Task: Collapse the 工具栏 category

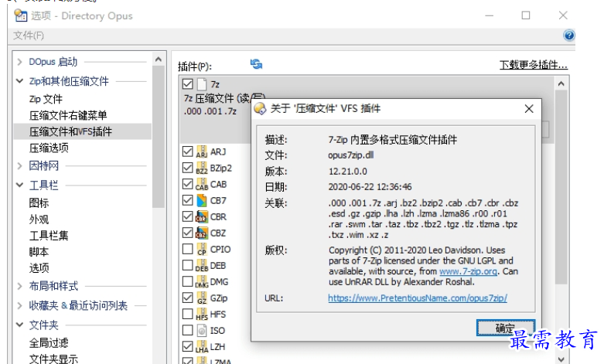Action: tap(19, 185)
